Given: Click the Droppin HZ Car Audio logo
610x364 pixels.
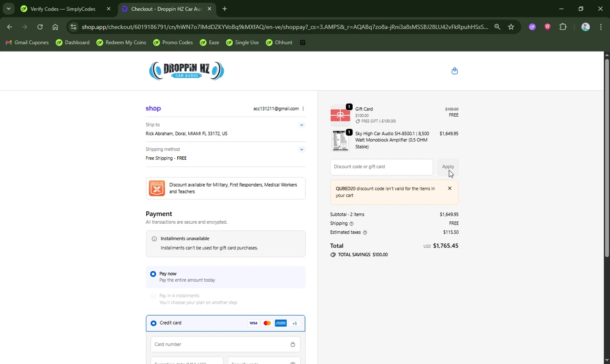Looking at the screenshot, I should click(x=186, y=71).
